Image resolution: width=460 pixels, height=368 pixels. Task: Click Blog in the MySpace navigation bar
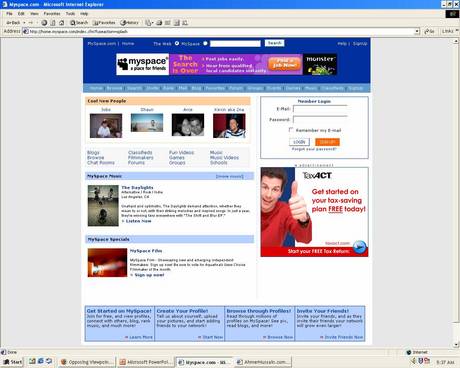pos(196,88)
